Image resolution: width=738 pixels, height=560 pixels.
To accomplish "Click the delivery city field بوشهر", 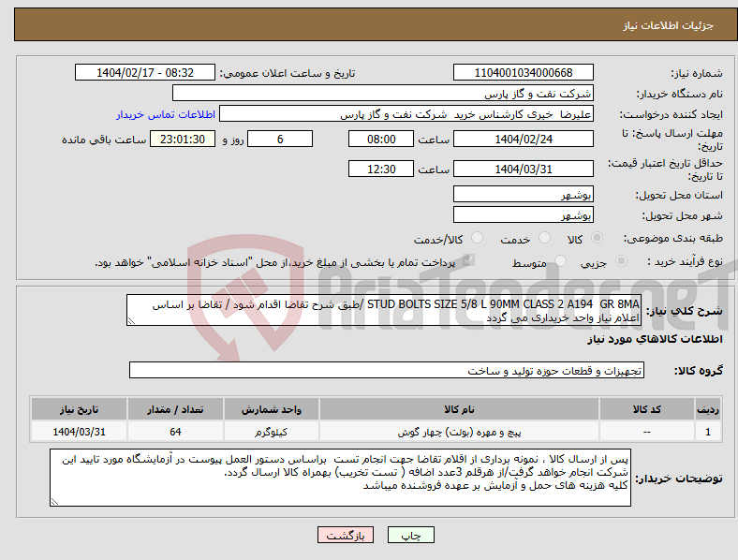I will [x=523, y=214].
